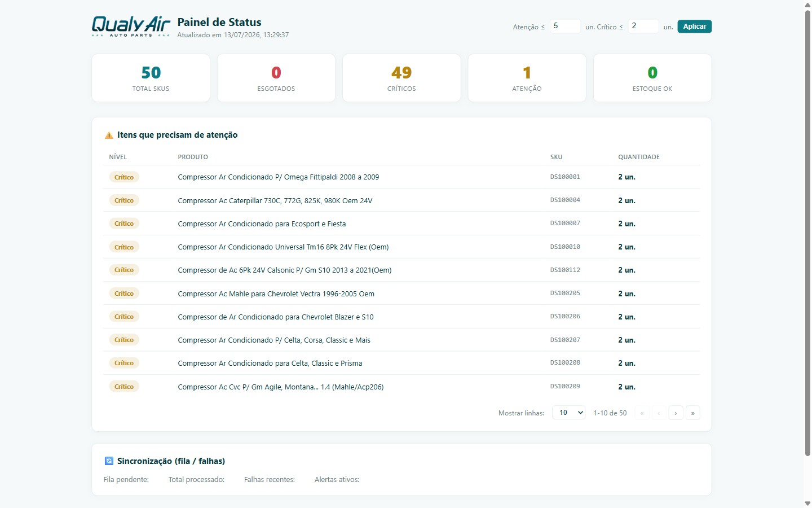Screen dimensions: 812x508
Task: Select product 'Compressor Ar Condicionado para Celta, Classic e Prisma'
Action: click(x=270, y=364)
